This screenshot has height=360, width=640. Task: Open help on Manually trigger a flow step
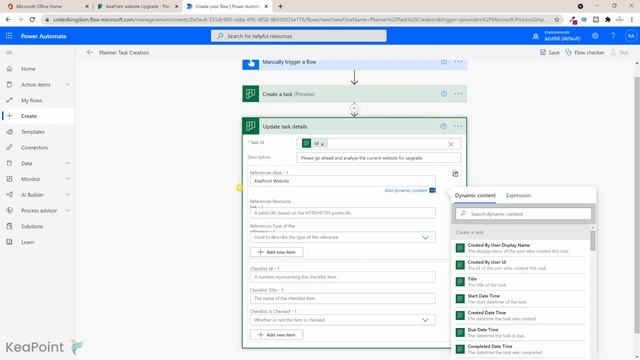[x=444, y=62]
